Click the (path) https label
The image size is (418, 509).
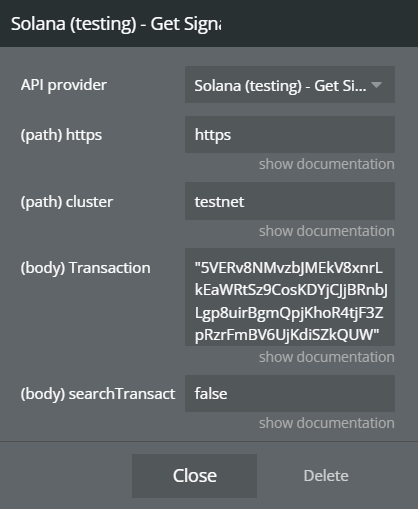coord(61,135)
